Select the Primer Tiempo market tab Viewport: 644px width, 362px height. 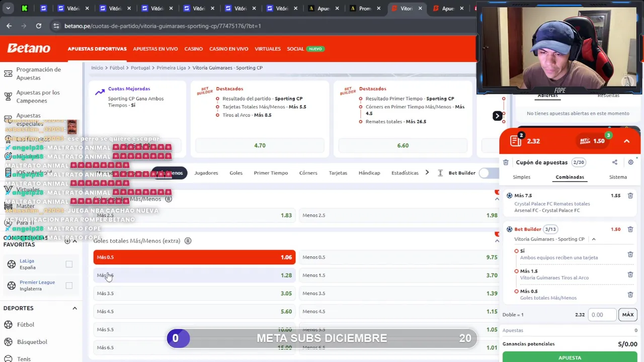271,173
